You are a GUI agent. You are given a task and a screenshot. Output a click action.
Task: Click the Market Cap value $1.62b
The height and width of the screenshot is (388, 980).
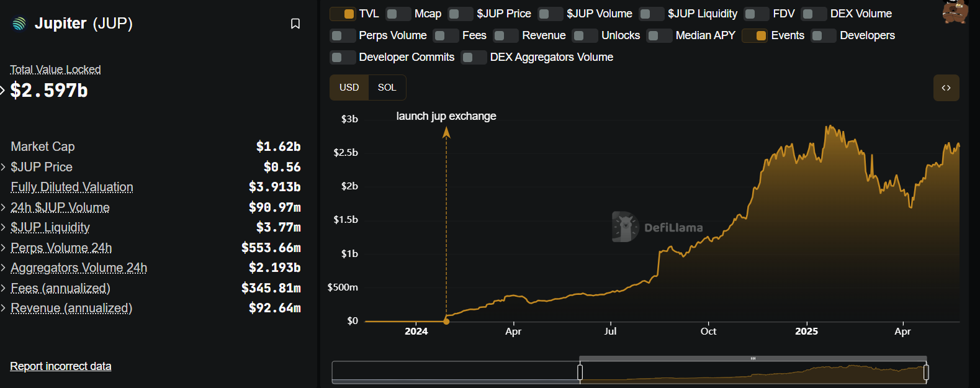[x=278, y=147]
